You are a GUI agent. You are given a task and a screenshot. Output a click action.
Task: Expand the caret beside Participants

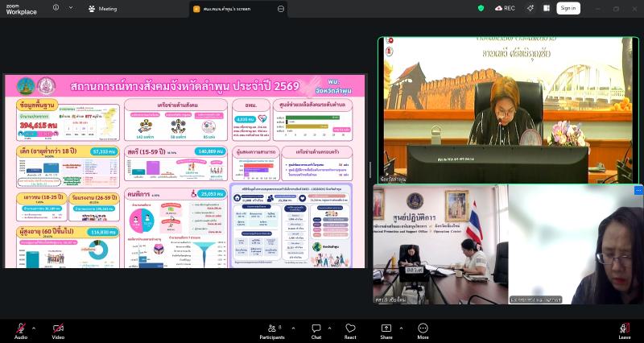coord(293,329)
